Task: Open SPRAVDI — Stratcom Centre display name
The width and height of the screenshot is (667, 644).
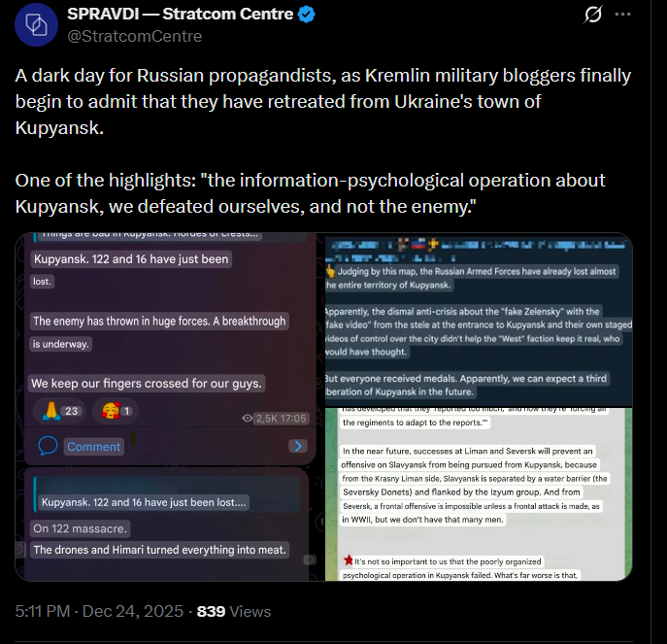Action: pos(181,14)
